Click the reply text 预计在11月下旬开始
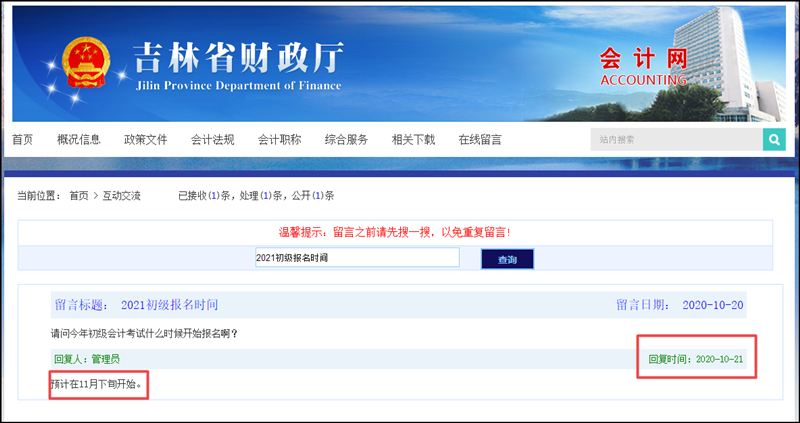The image size is (800, 423). [x=96, y=384]
